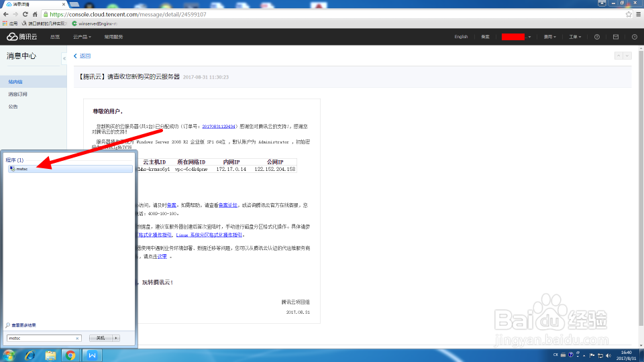The height and width of the screenshot is (362, 644).
Task: Select internal IP 172.17.0.14 cell
Action: click(x=231, y=169)
